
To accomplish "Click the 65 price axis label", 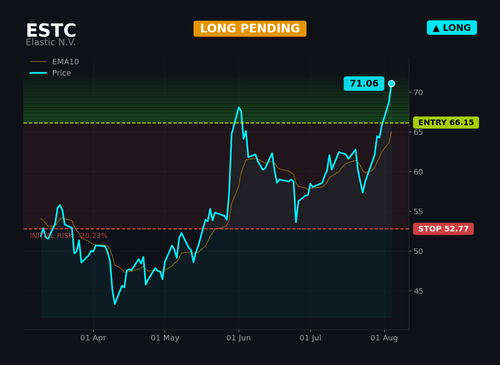I will click(x=418, y=132).
